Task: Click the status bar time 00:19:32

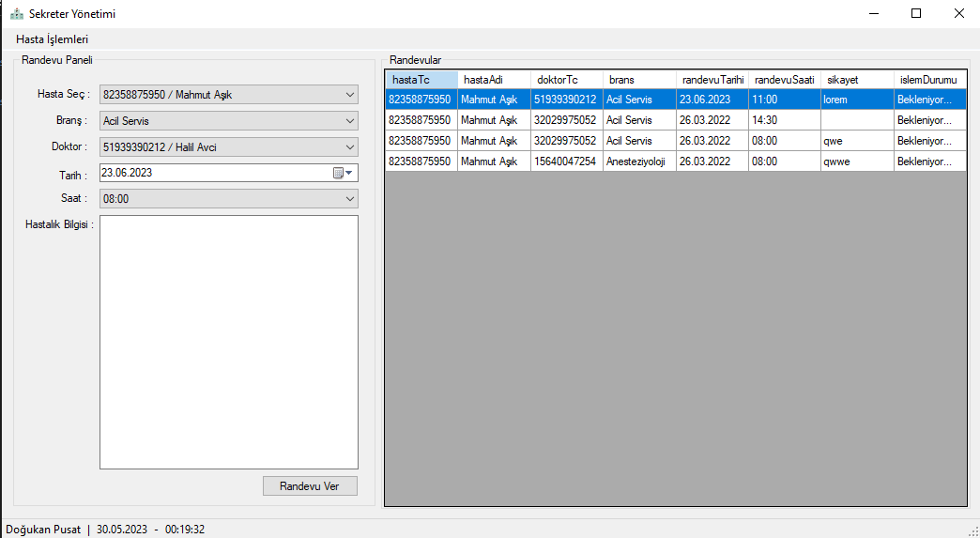Action: 185,530
